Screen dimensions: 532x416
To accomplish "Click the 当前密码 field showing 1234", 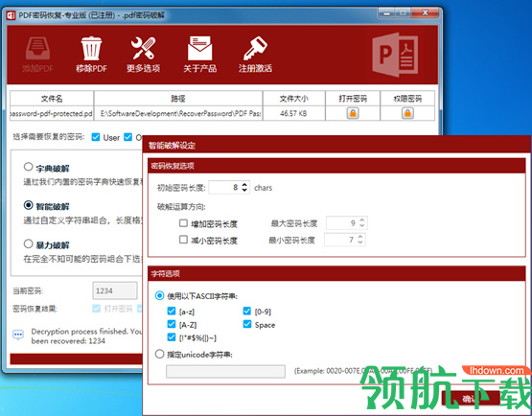I will 115,290.
